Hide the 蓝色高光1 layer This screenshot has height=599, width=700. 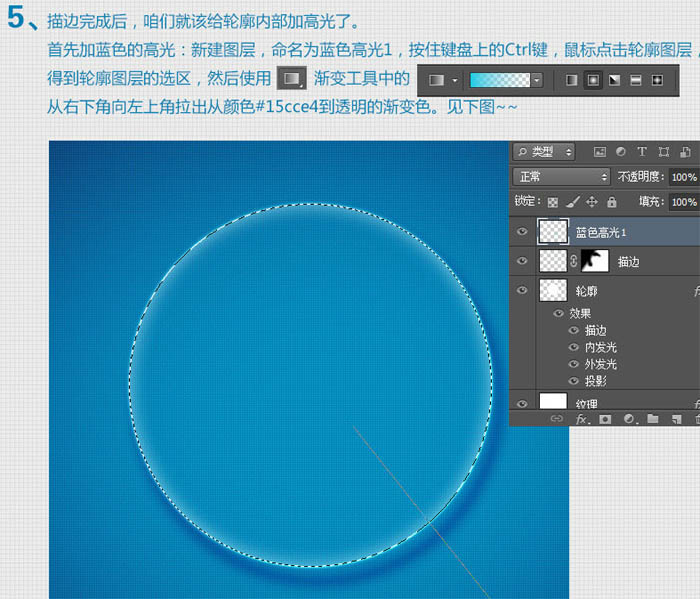point(522,232)
